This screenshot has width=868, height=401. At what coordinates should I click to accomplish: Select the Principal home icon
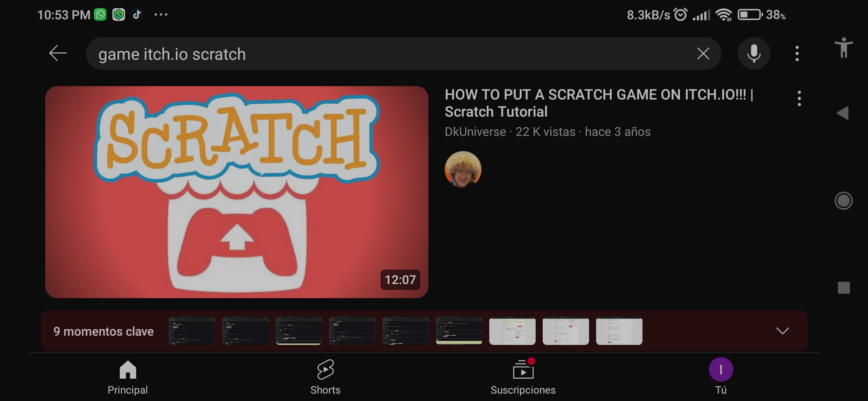click(x=127, y=370)
